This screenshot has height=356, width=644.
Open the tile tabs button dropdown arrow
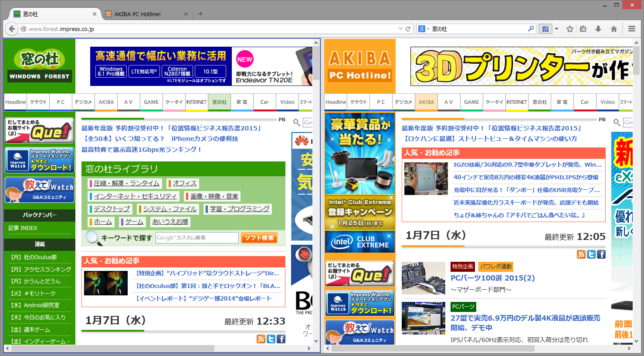(556, 29)
